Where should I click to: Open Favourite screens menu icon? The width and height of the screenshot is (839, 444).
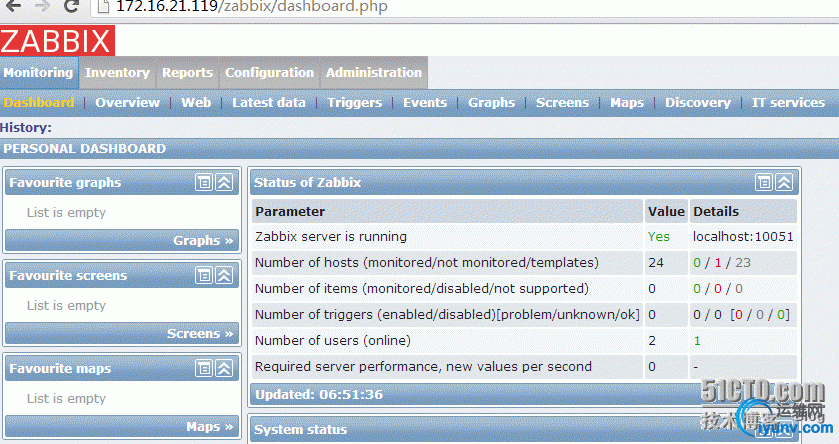(204, 275)
